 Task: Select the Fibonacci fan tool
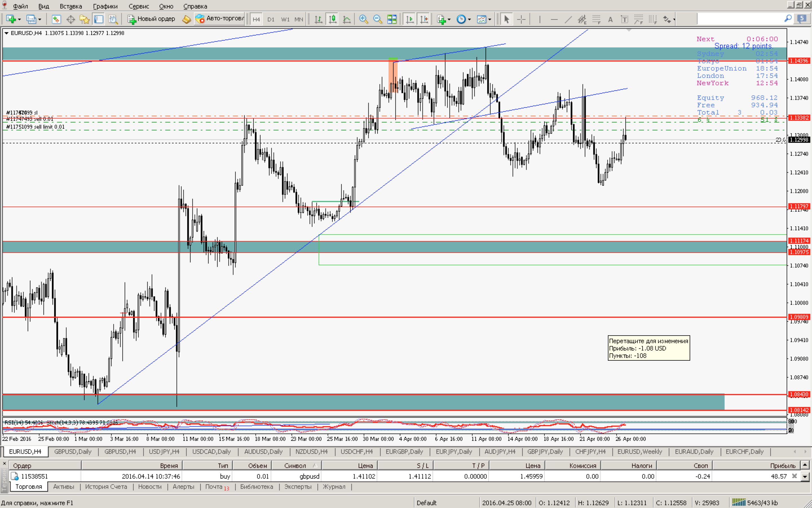(639, 19)
